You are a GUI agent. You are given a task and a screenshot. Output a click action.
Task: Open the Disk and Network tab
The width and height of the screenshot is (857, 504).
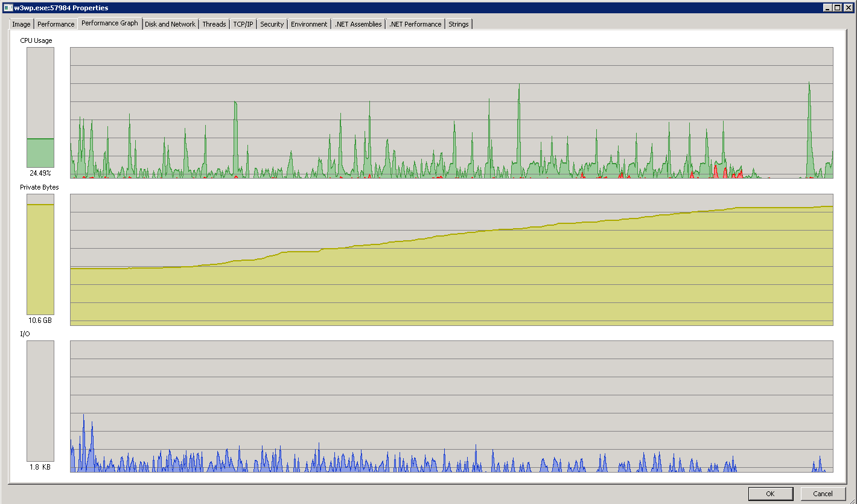coord(170,24)
